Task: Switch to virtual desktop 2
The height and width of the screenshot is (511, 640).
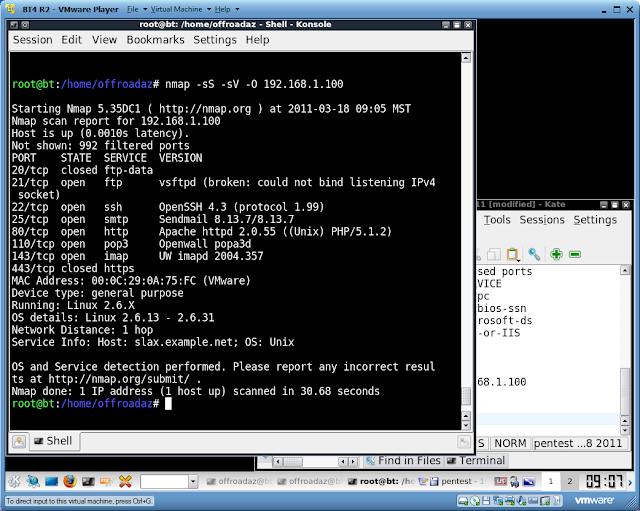Action: 570,482
